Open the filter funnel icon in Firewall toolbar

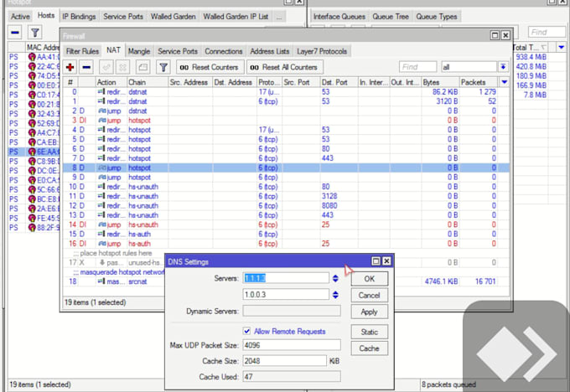(163, 67)
